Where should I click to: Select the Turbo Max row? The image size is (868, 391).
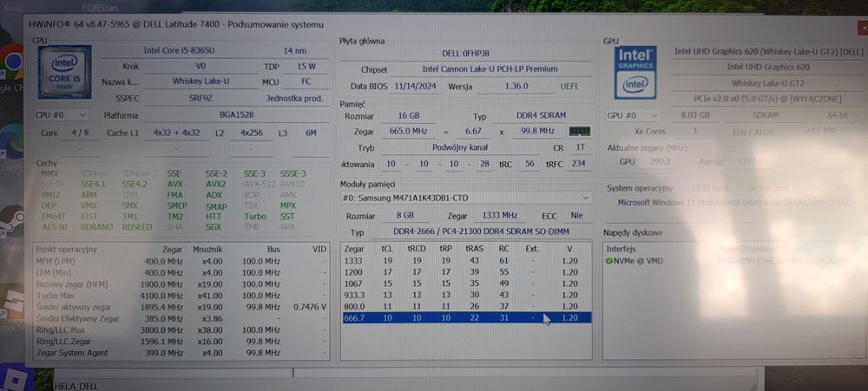tap(181, 296)
